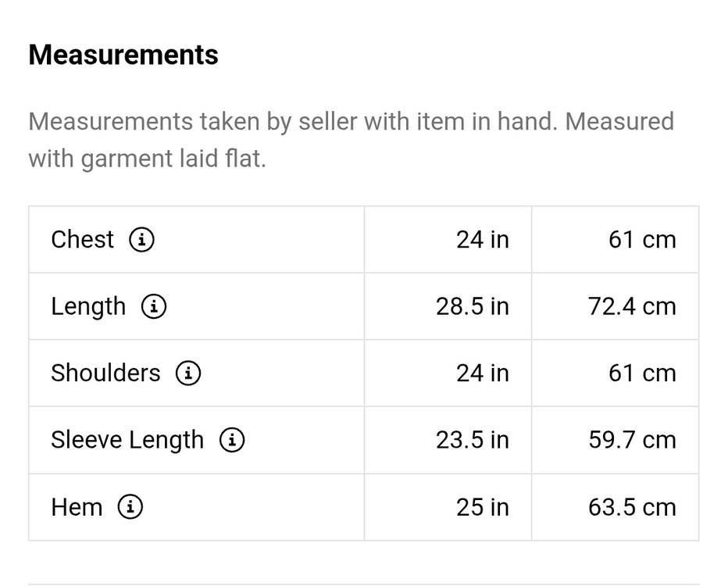
Task: Click the 28.5 in length value
Action: click(x=472, y=307)
